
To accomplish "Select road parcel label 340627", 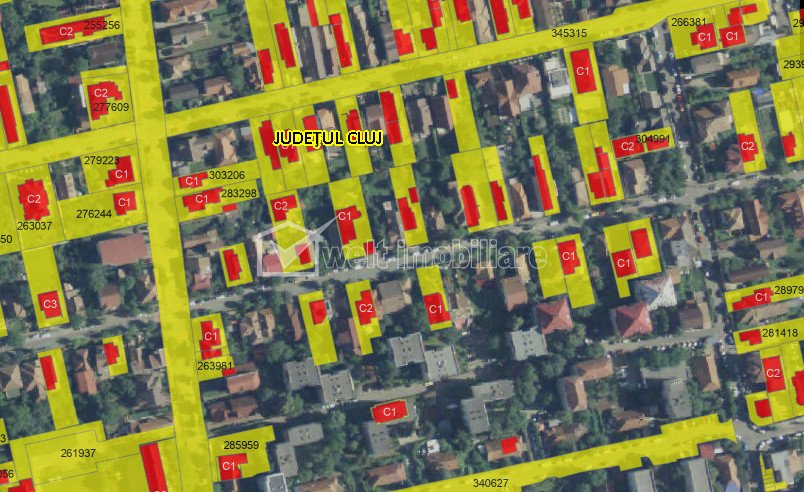I will 490,483.
